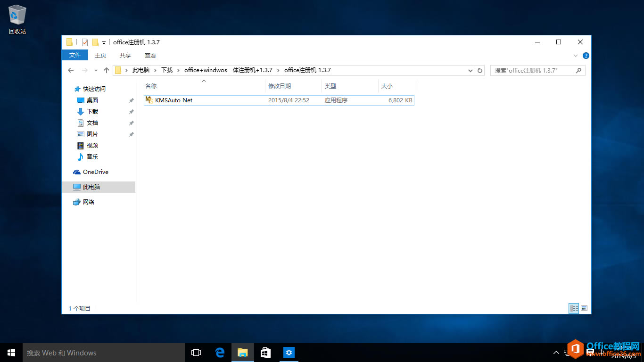
Task: Open the Recycle Bin on desktop
Action: pos(17,20)
